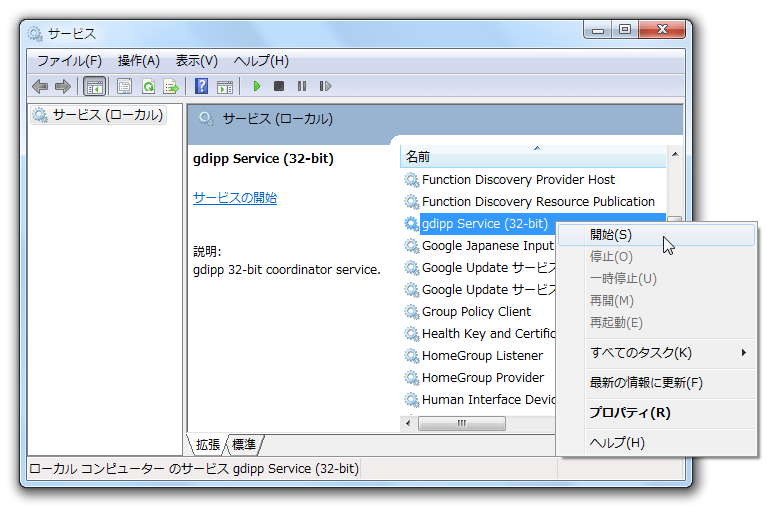Switch to the 標準 tab
The height and width of the screenshot is (509, 767).
coord(244,444)
